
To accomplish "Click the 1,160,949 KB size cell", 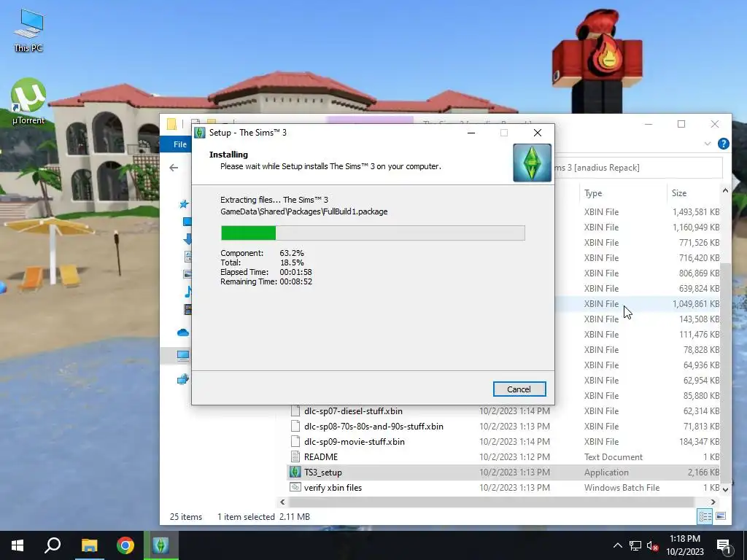I will click(696, 227).
